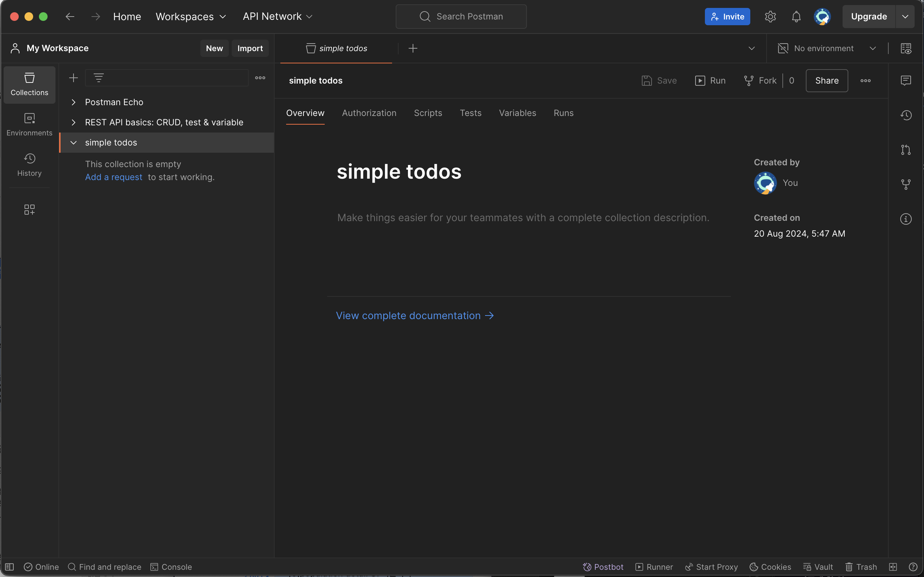This screenshot has height=577, width=924.
Task: Open the No environment selector
Action: point(827,48)
